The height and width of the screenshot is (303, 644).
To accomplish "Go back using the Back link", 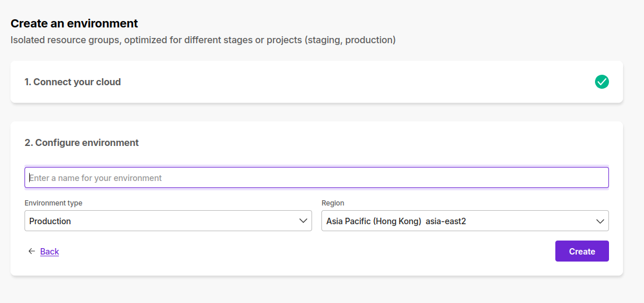I will (50, 251).
